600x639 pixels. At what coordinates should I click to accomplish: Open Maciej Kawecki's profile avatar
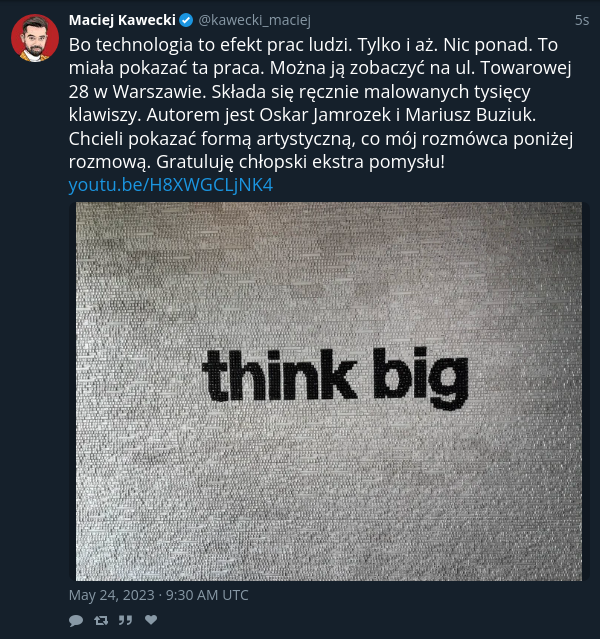point(35,38)
